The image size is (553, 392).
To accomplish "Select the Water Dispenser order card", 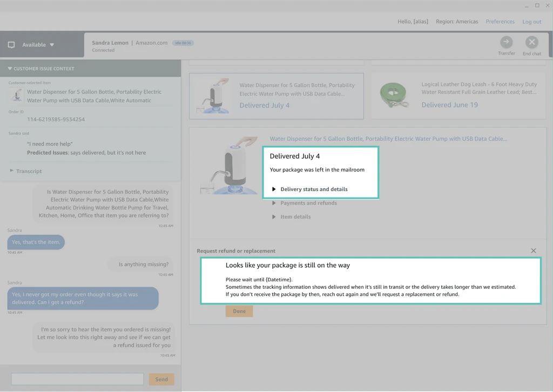I will pyautogui.click(x=276, y=96).
